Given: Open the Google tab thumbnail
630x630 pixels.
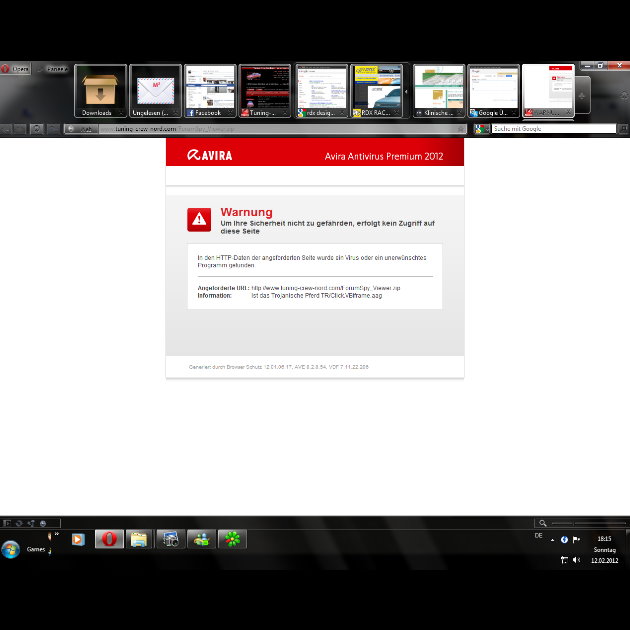Looking at the screenshot, I should tap(493, 91).
